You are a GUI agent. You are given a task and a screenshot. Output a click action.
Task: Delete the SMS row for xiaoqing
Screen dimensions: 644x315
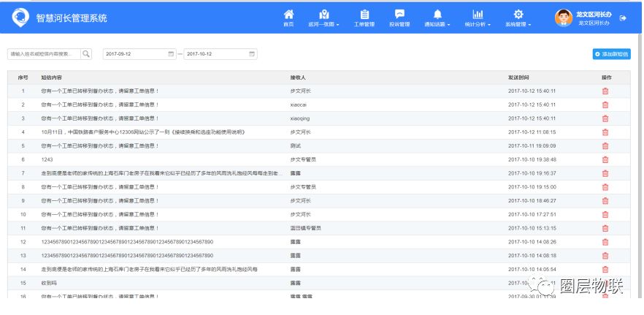click(x=605, y=118)
